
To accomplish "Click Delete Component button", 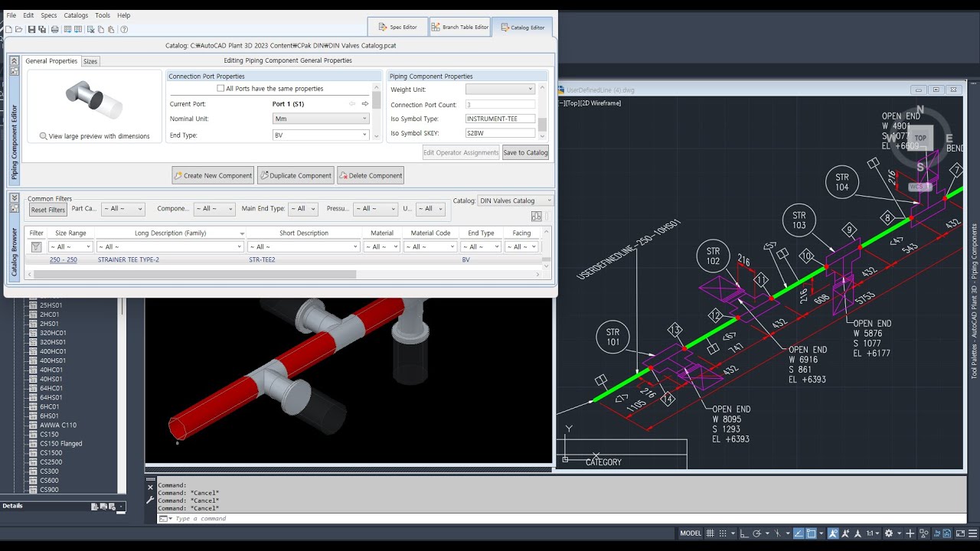I will pyautogui.click(x=370, y=175).
